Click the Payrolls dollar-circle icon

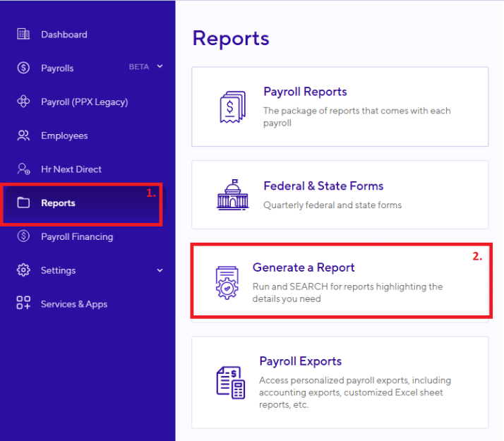coord(23,68)
